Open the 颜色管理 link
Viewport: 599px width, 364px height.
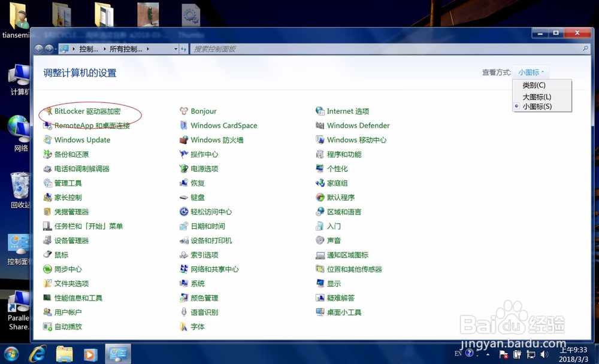click(204, 298)
